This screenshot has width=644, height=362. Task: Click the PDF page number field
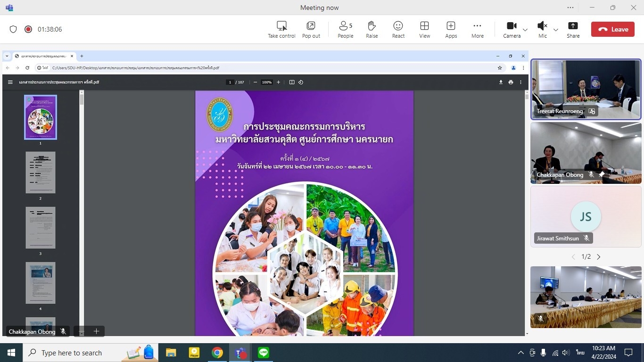[x=230, y=82]
